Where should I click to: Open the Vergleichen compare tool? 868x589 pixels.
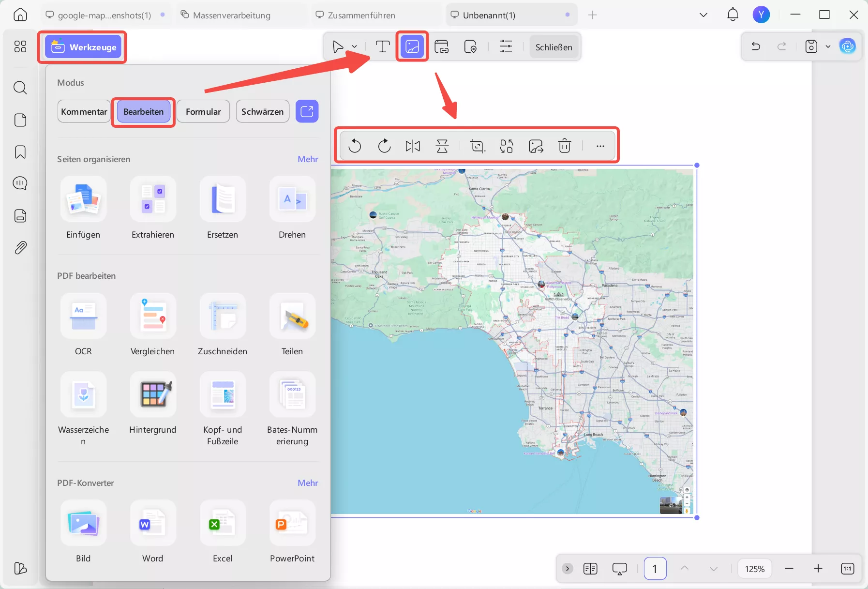tap(153, 325)
